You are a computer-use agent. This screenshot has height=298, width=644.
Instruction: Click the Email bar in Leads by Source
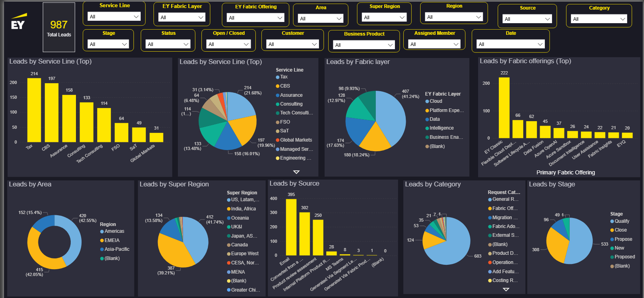(291, 227)
